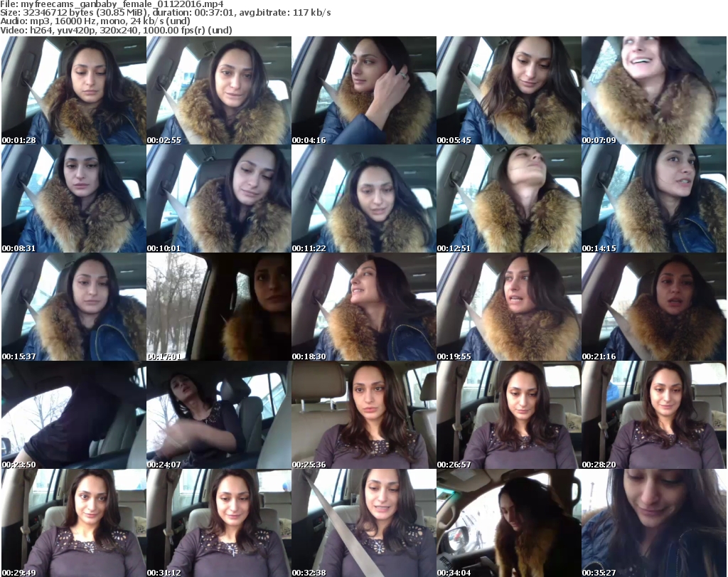Select the thumbnail timestamped 00:07:09
Viewport: 728px width, 577px height.
(654, 90)
